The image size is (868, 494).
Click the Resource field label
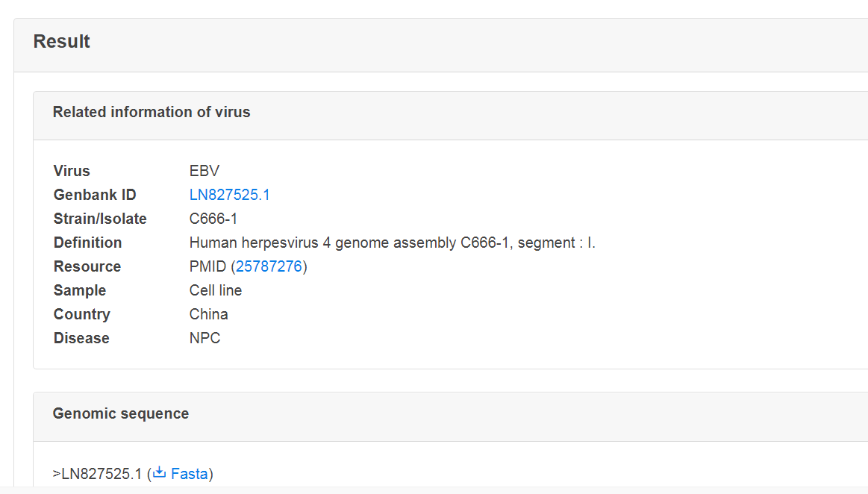click(x=87, y=266)
